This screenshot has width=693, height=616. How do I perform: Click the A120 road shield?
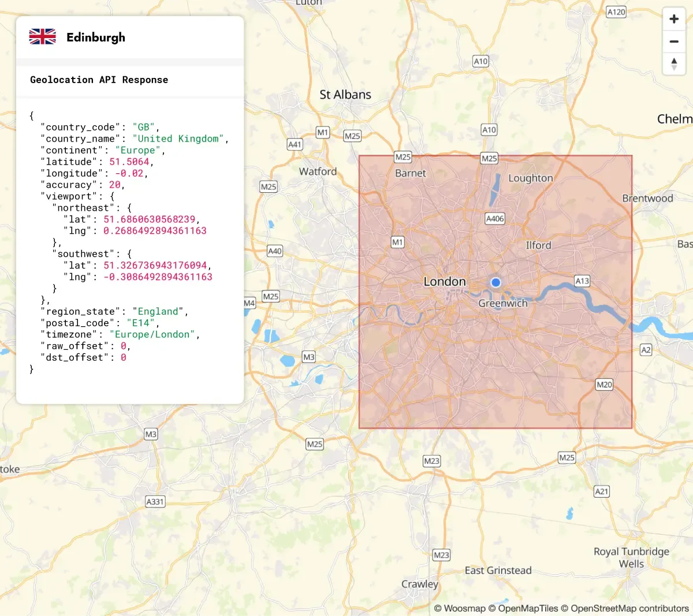click(616, 12)
